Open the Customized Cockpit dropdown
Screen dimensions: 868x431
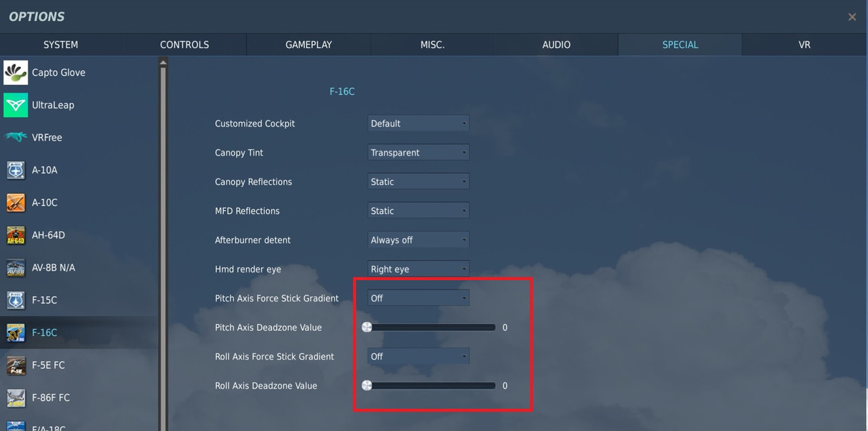(418, 123)
